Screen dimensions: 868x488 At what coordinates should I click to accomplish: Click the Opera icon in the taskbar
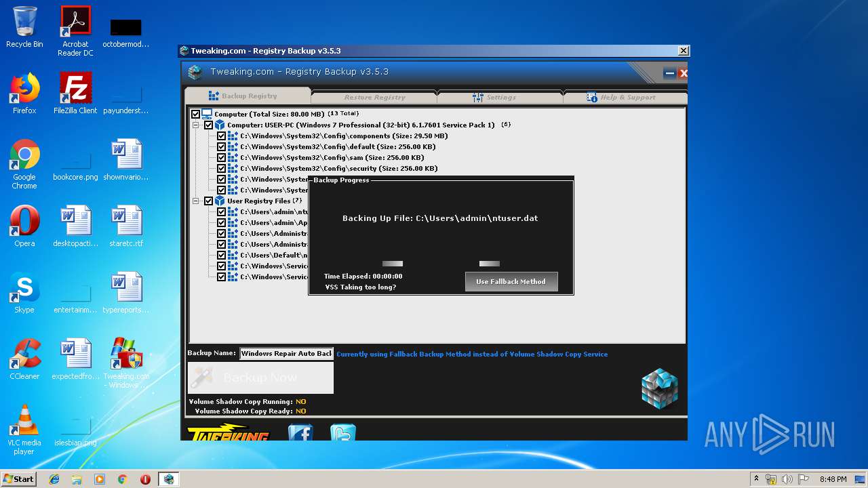145,479
